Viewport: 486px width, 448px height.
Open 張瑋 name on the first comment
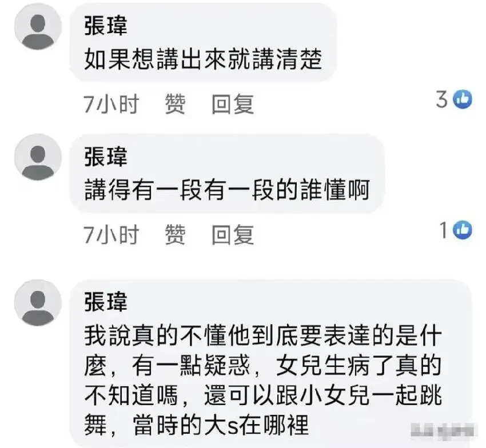(x=106, y=25)
